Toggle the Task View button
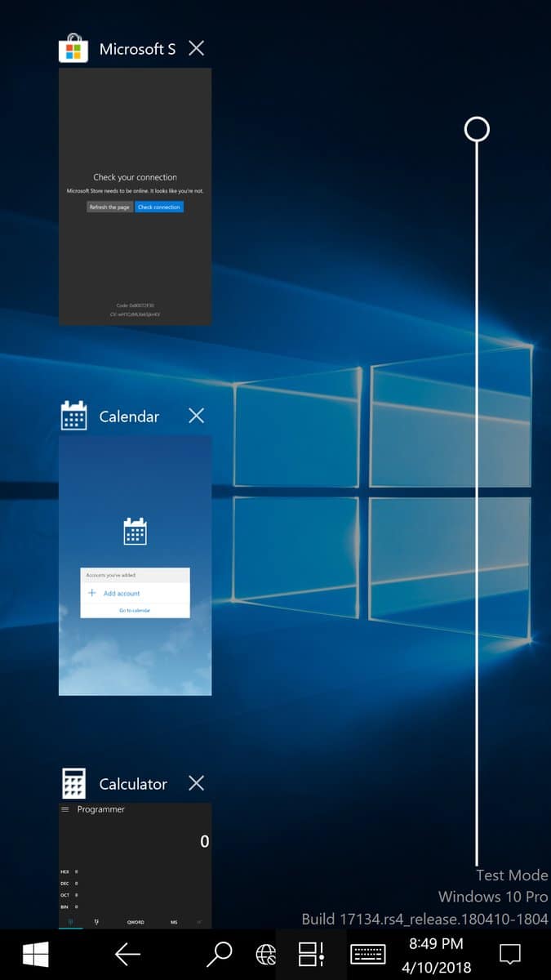Viewport: 551px width, 980px height. [x=311, y=954]
